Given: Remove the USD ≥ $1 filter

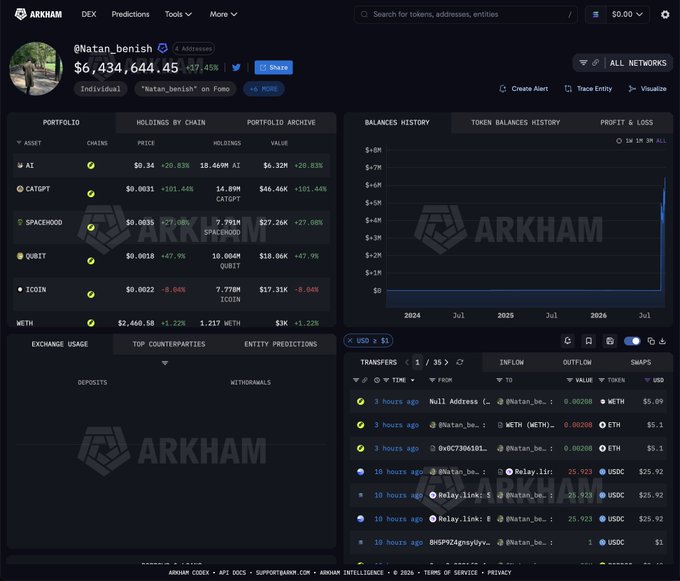Looking at the screenshot, I should pos(350,341).
